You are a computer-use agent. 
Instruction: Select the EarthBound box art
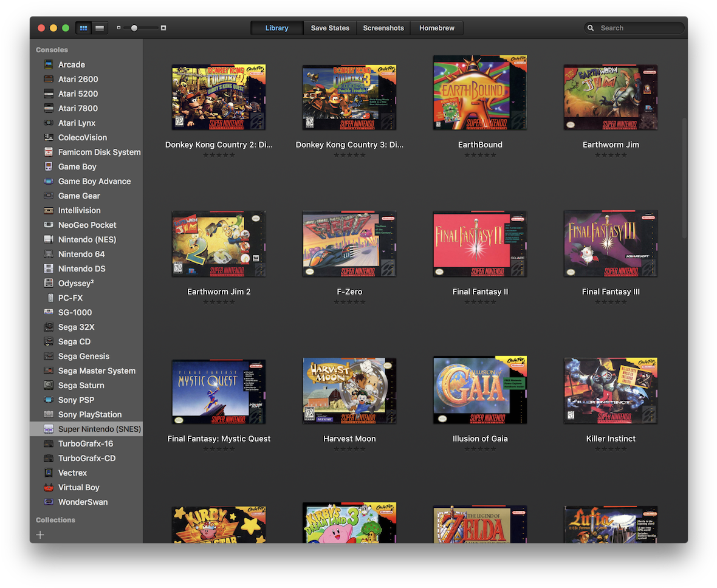[x=480, y=93]
